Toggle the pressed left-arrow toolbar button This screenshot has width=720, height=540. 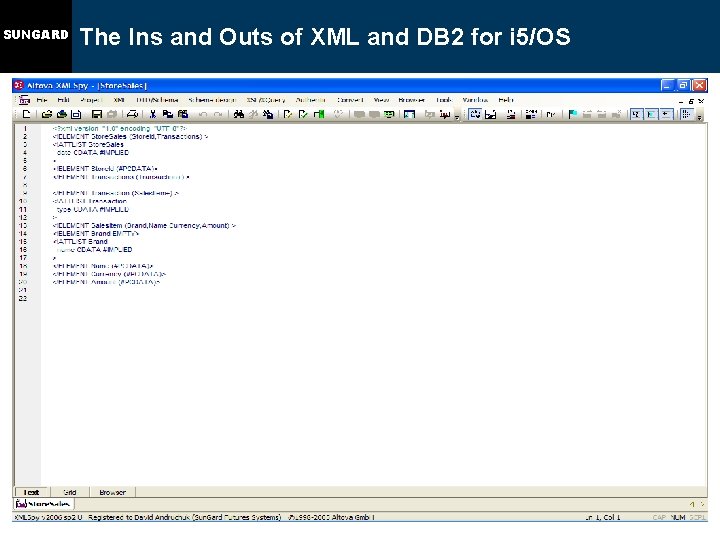(666, 114)
